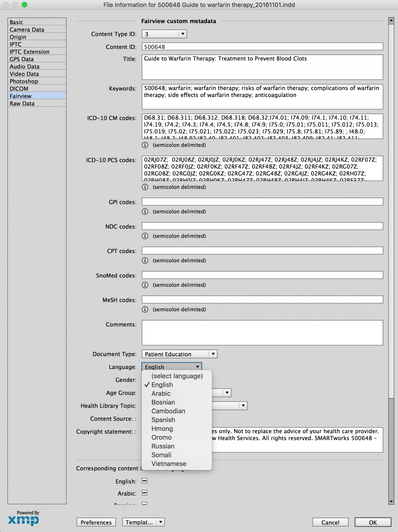Toggle the English corresponding content checkbox
The width and height of the screenshot is (398, 532).
(145, 481)
